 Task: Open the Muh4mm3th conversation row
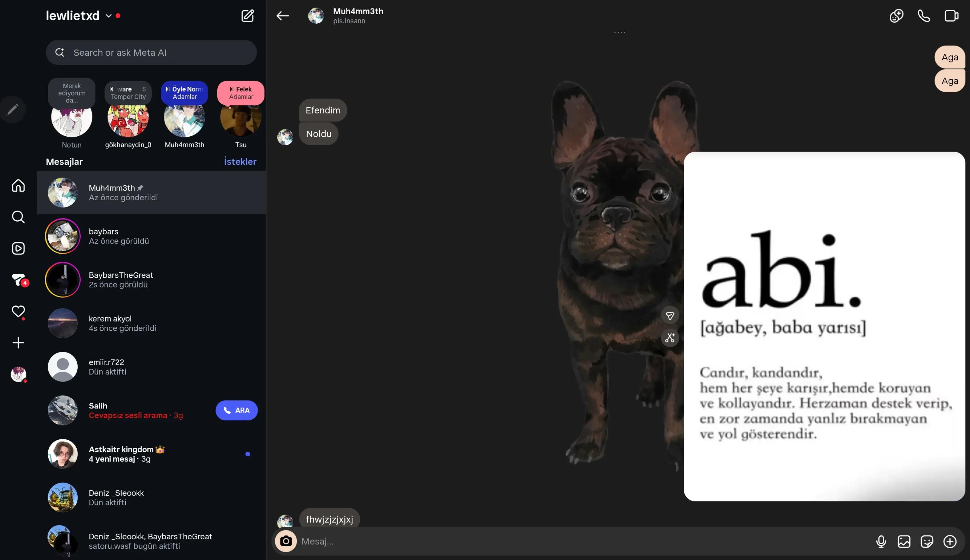click(x=152, y=193)
